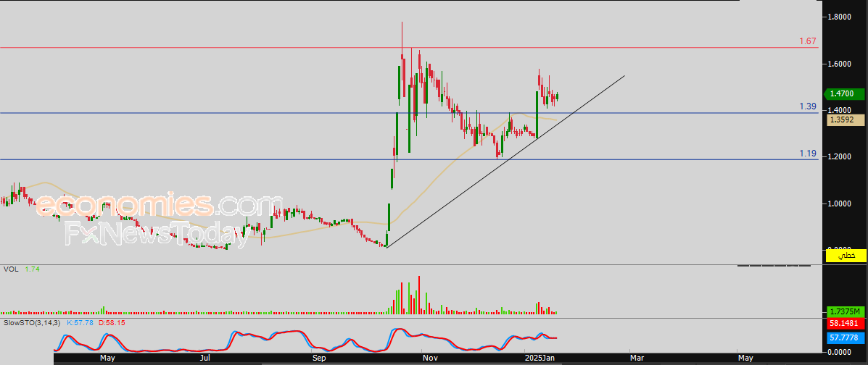
Task: Click the Mar label on time axis
Action: 637,358
